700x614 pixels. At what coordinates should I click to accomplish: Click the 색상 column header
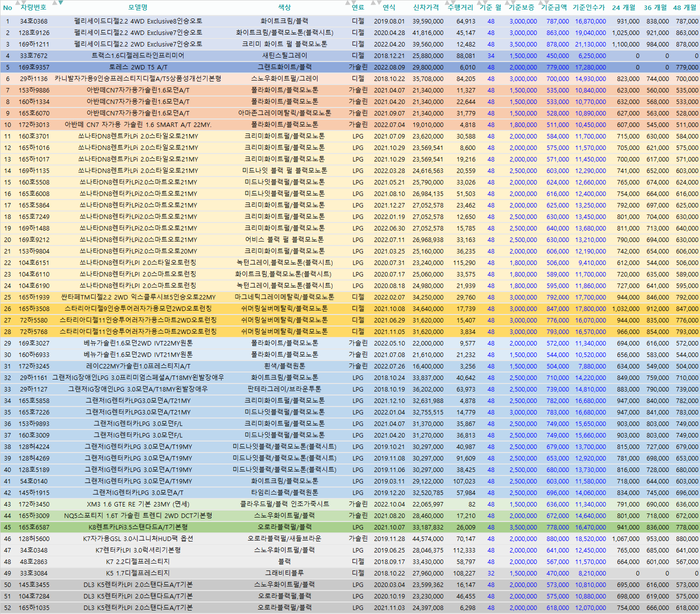[284, 7]
